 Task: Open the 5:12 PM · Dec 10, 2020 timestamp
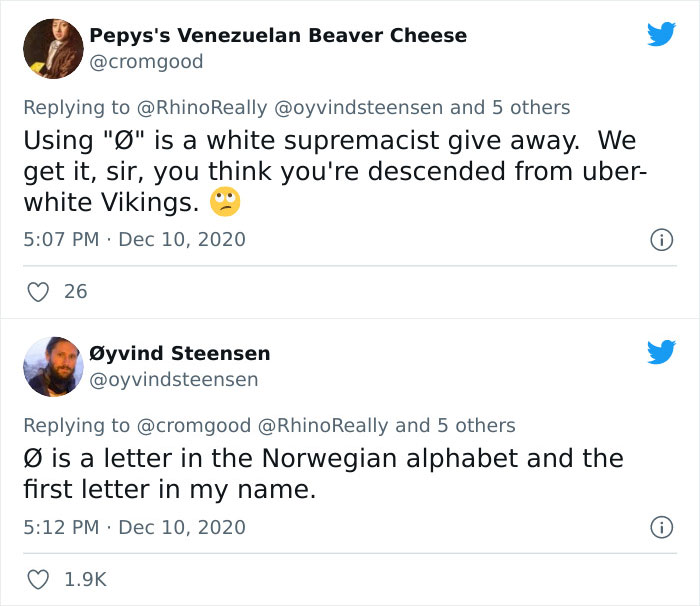pyautogui.click(x=134, y=527)
